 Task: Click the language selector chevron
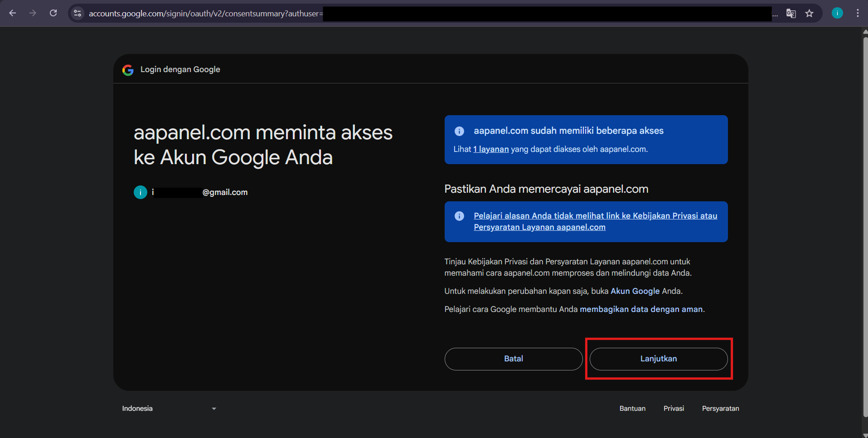[213, 408]
